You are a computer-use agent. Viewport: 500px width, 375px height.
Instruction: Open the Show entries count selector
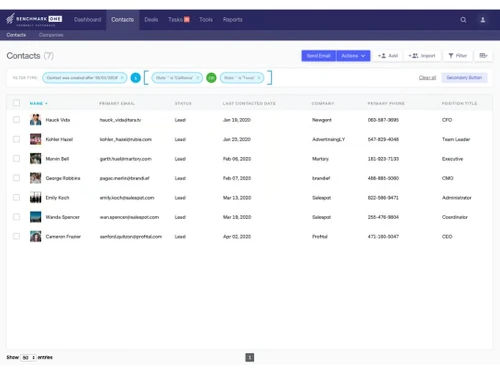tap(28, 358)
